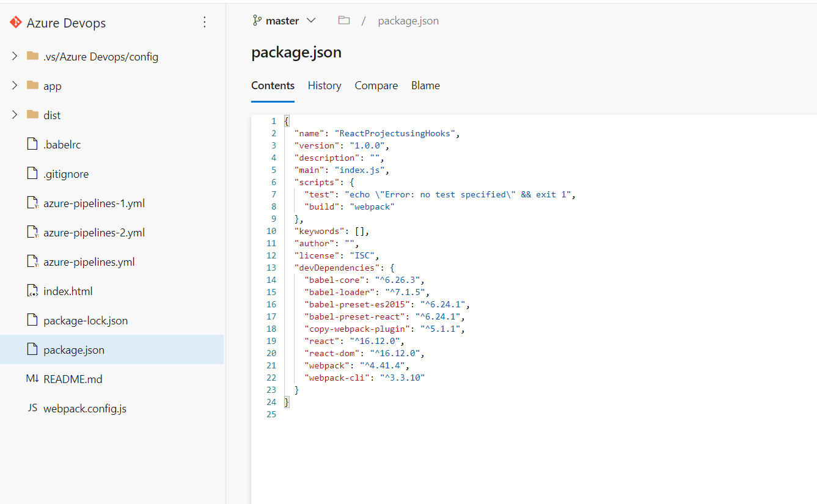Open the package-lock.json file
The height and width of the screenshot is (504, 817).
click(86, 320)
